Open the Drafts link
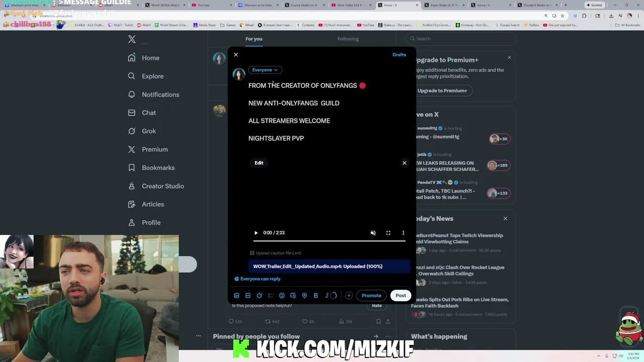 click(399, 55)
